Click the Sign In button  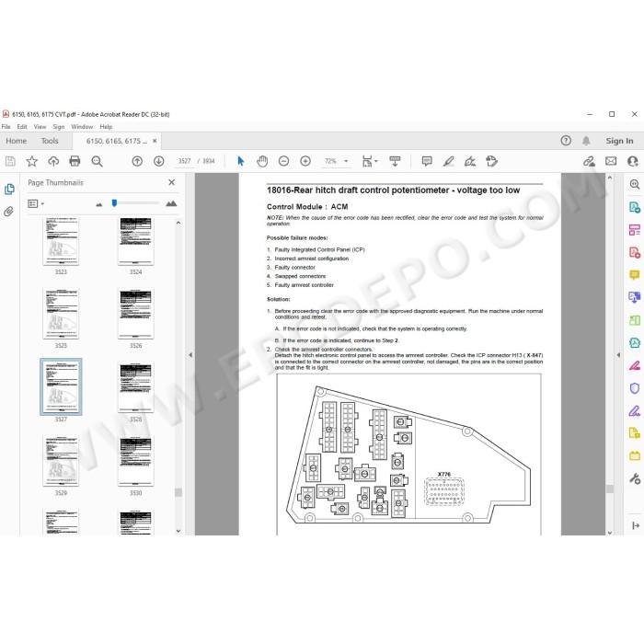pyautogui.click(x=619, y=141)
